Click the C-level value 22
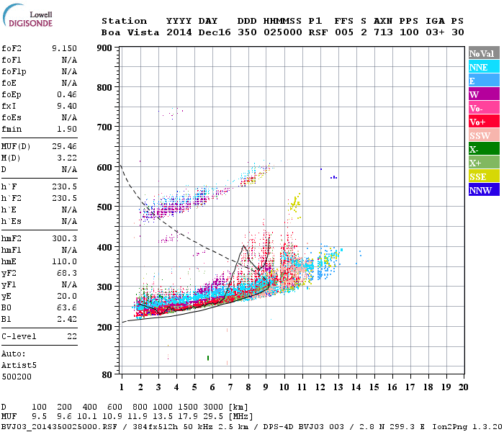The height and width of the screenshot is (432, 504). [72, 336]
